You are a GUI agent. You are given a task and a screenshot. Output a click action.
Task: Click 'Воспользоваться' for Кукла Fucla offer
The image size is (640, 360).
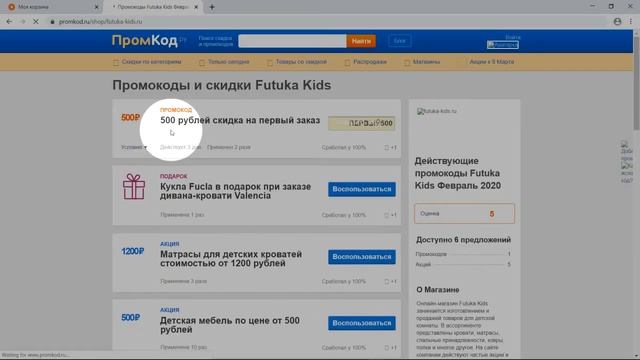point(362,189)
